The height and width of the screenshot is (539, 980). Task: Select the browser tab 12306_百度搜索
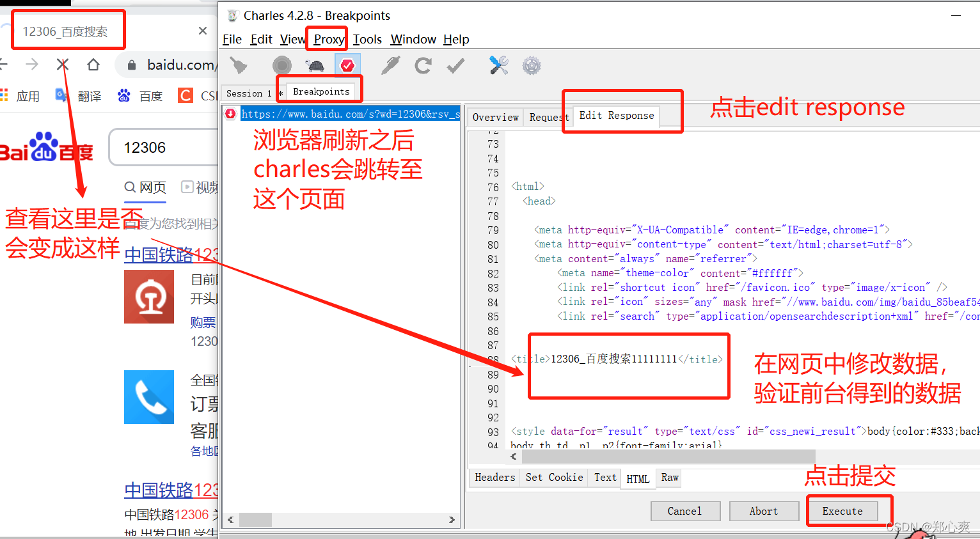65,31
